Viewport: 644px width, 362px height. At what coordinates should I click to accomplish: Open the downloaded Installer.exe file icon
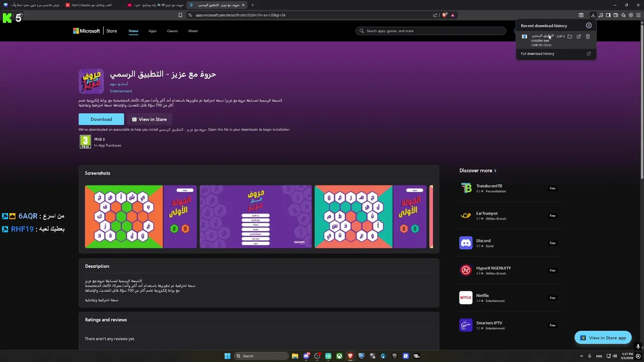(x=524, y=36)
